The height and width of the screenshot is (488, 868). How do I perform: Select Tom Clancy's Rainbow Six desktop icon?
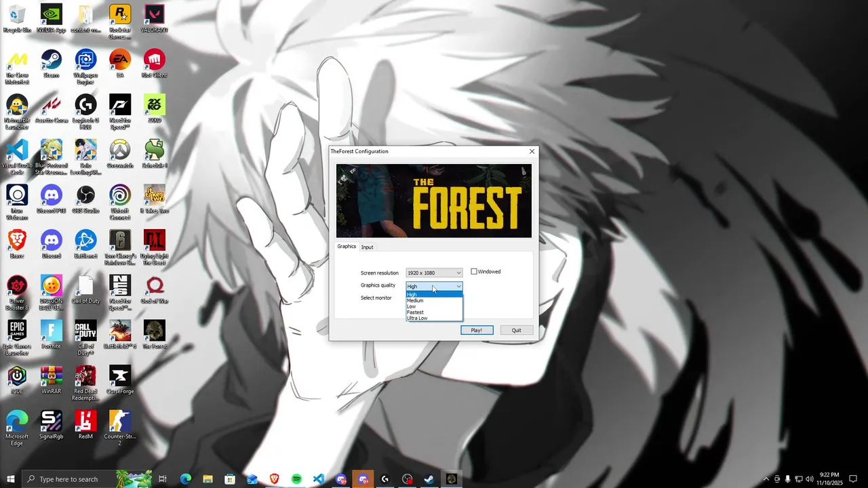pos(120,248)
